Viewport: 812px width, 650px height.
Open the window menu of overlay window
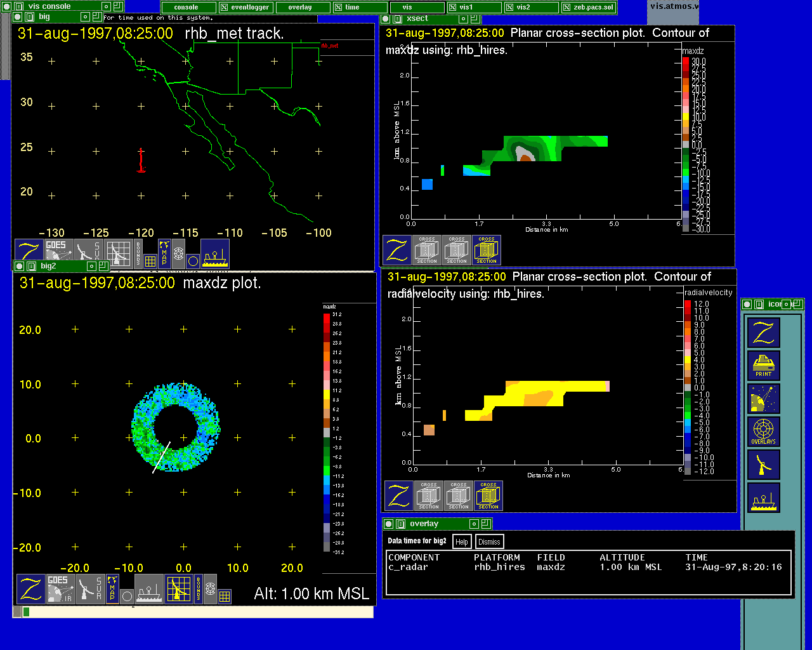pyautogui.click(x=389, y=524)
